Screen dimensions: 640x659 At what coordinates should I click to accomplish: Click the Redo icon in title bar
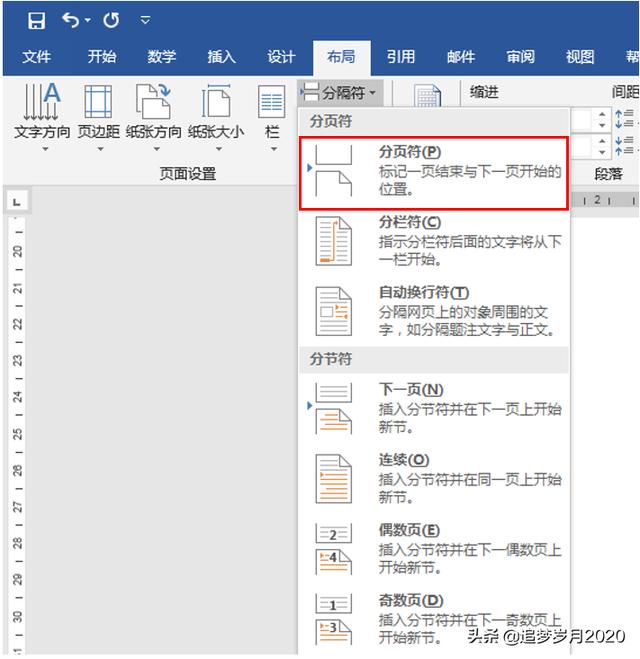(111, 20)
